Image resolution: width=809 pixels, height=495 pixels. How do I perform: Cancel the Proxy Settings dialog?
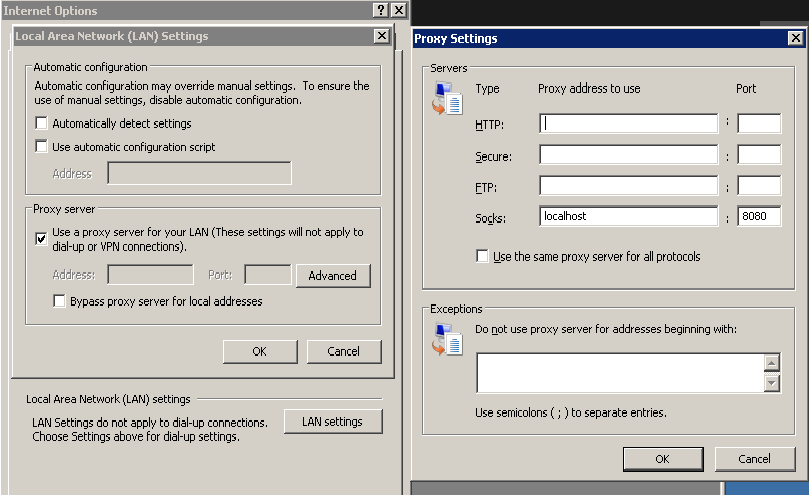[x=754, y=459]
